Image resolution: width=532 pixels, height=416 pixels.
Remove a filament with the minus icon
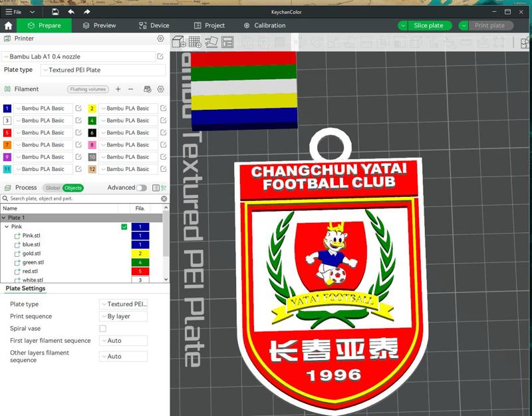pyautogui.click(x=130, y=89)
